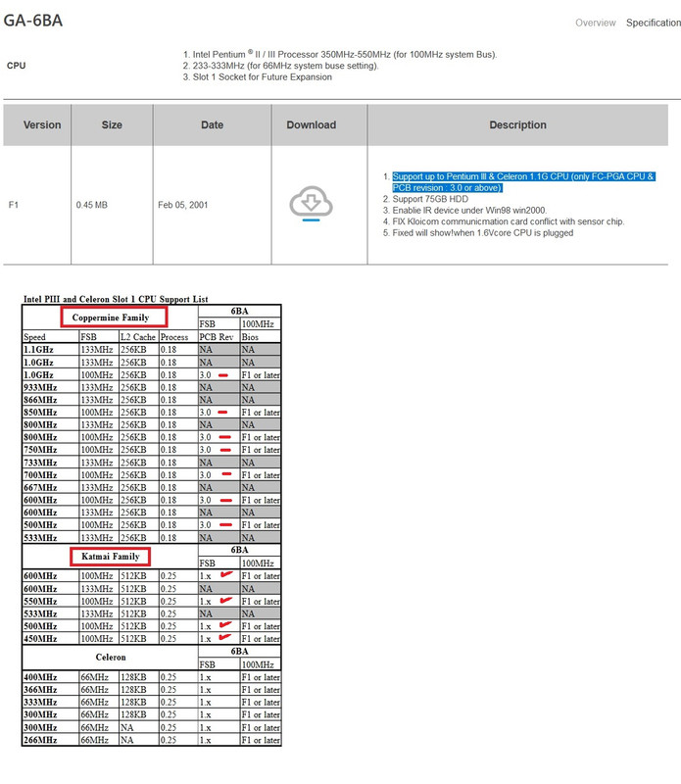Click 'F1 or later' in the 266MHz row

[261, 740]
